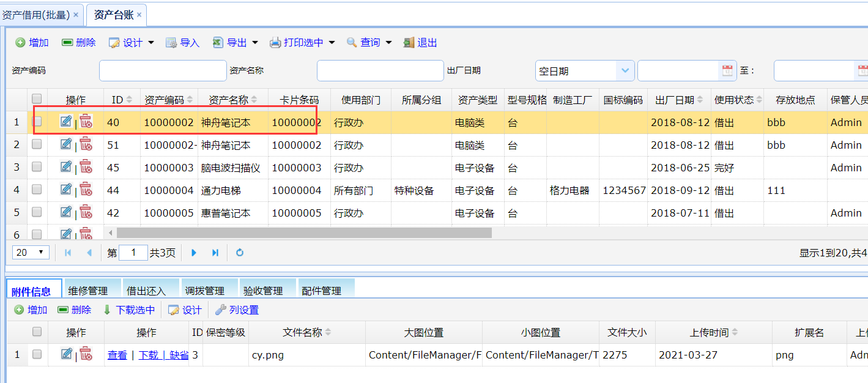Open the 资产借用(批量) tab
868x383 pixels.
coord(35,14)
